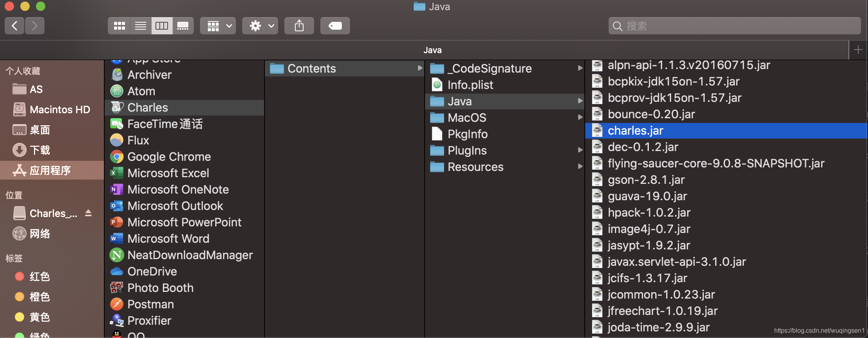Click the Charles app icon

(x=117, y=107)
